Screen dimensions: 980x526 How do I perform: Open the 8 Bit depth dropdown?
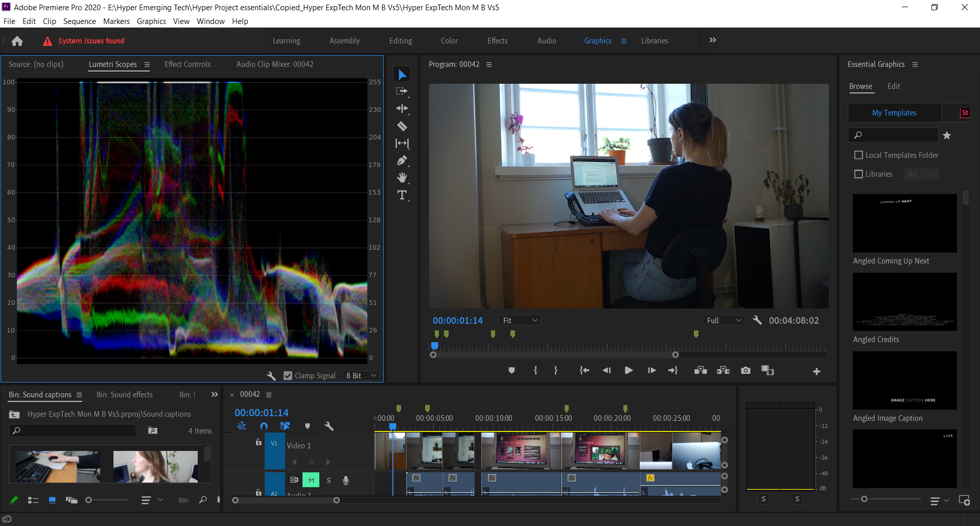[x=361, y=376]
